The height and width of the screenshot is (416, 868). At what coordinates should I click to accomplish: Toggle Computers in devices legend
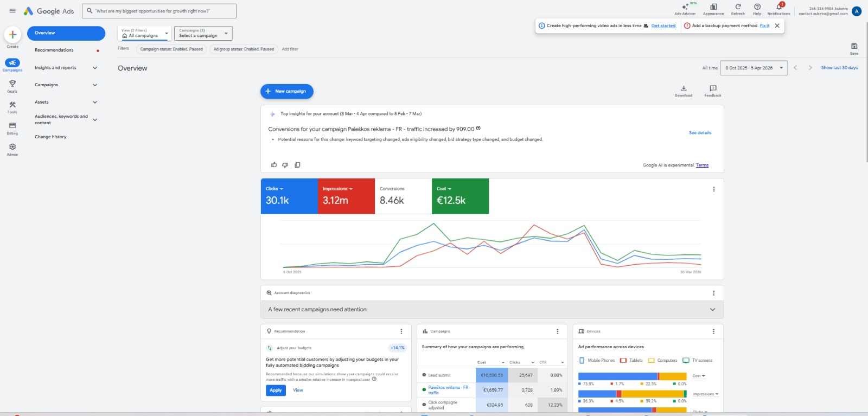663,361
